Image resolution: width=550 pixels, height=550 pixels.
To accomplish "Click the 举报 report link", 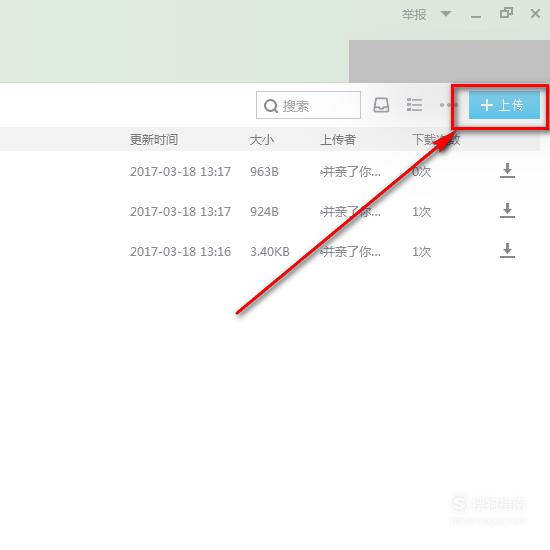I will click(x=414, y=15).
